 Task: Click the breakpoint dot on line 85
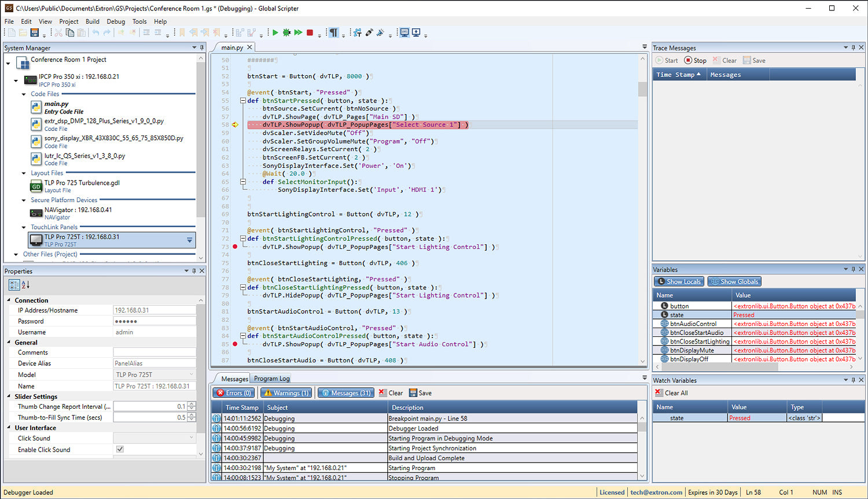point(235,344)
